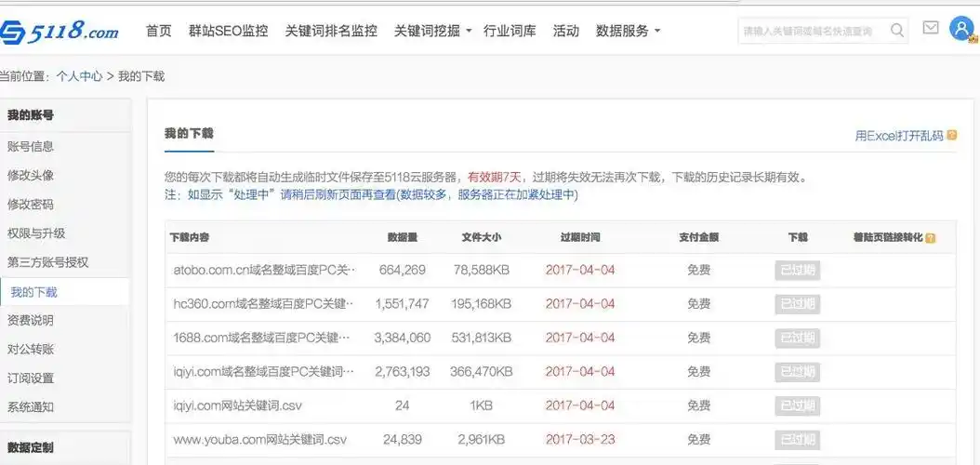
Task: Open 行业词库 menu item
Action: [x=510, y=31]
